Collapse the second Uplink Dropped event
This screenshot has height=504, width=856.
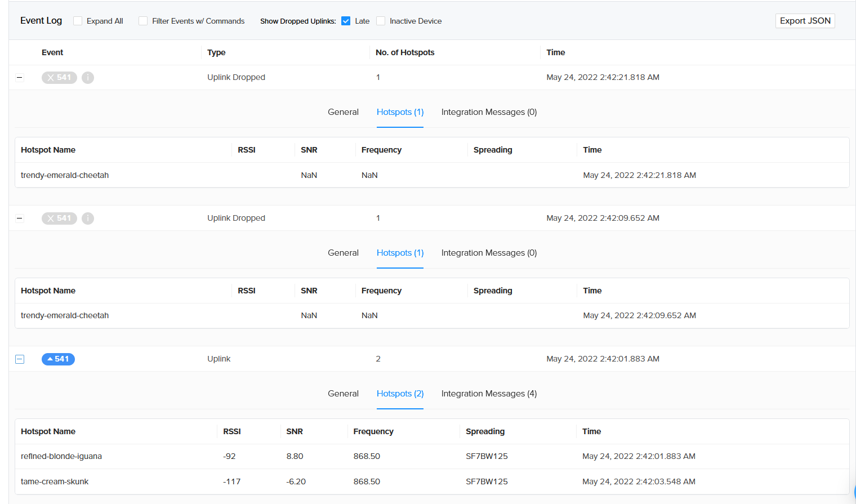click(x=20, y=218)
